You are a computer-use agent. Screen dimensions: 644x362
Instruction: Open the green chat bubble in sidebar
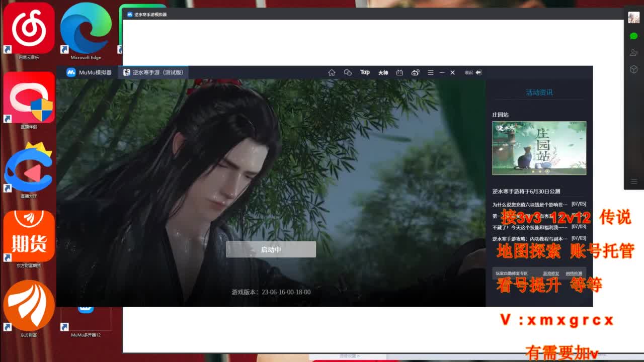[633, 36]
